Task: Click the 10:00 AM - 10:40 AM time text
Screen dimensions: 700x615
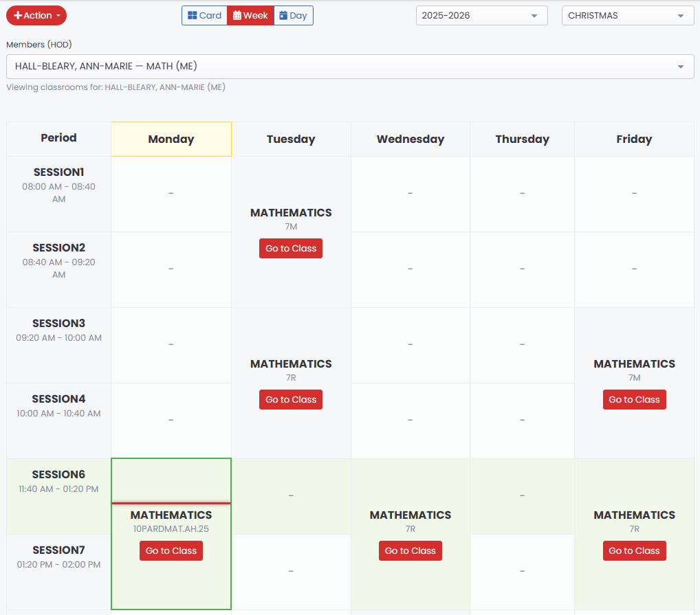Action: [58, 414]
